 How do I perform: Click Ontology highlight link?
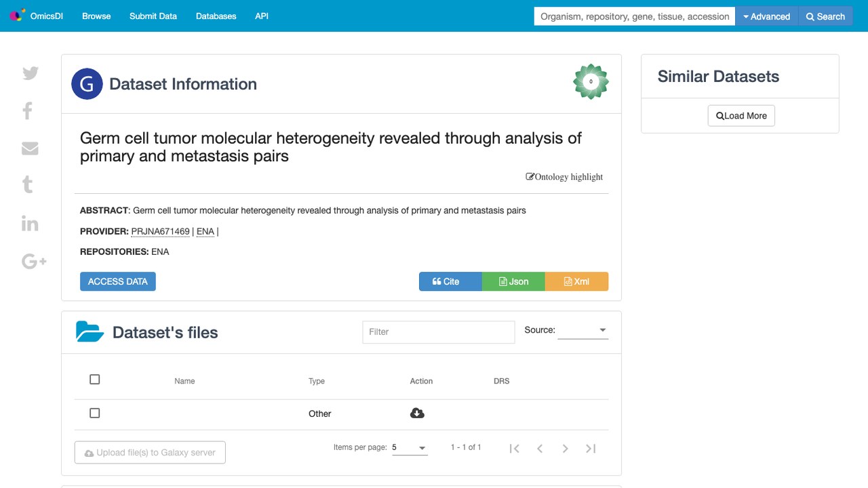(564, 177)
